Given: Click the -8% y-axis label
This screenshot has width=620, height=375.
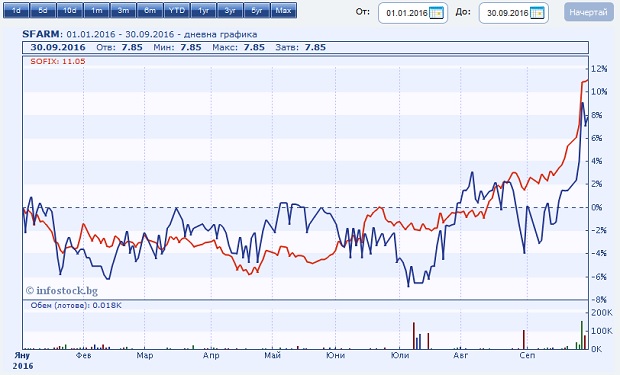Looking at the screenshot, I should click(x=599, y=300).
